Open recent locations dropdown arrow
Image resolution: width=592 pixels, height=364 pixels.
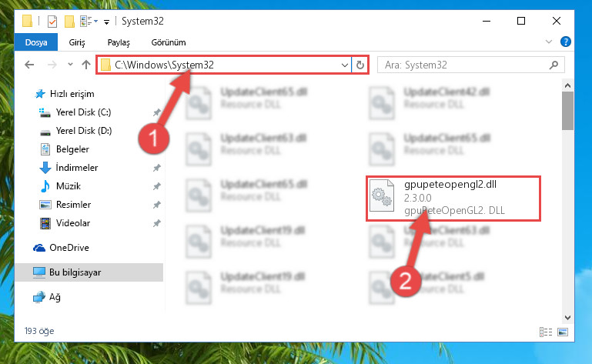click(x=70, y=65)
